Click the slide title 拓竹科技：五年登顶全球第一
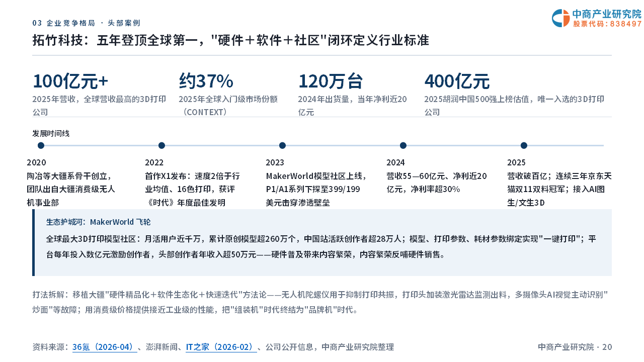 coord(230,40)
